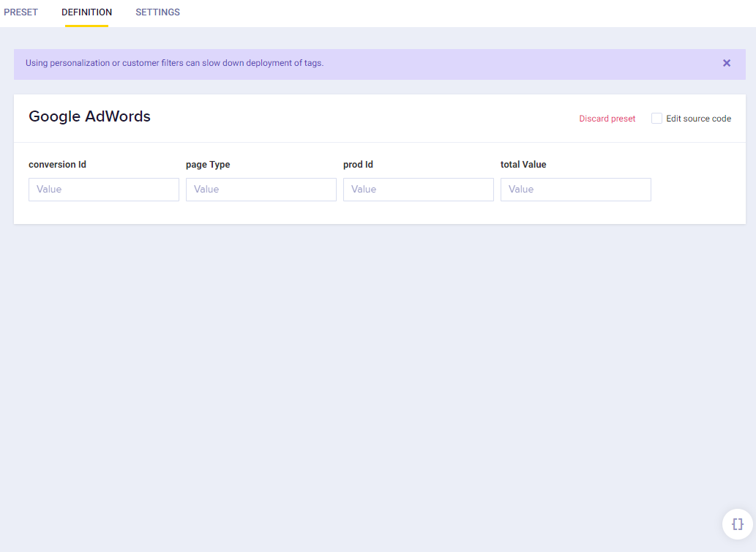Select the prod Id value input
Screen dimensions: 756x552
[418, 190]
